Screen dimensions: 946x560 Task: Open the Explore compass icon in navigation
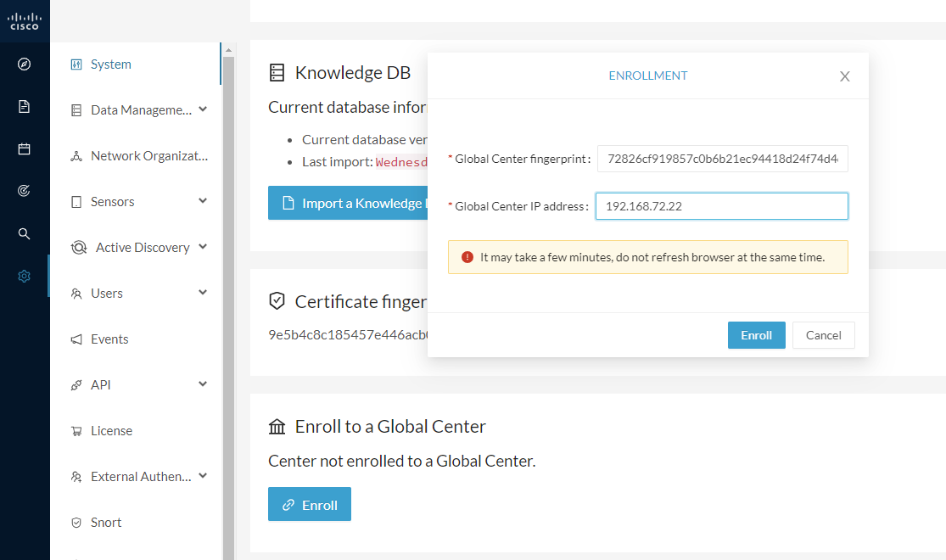(23, 64)
